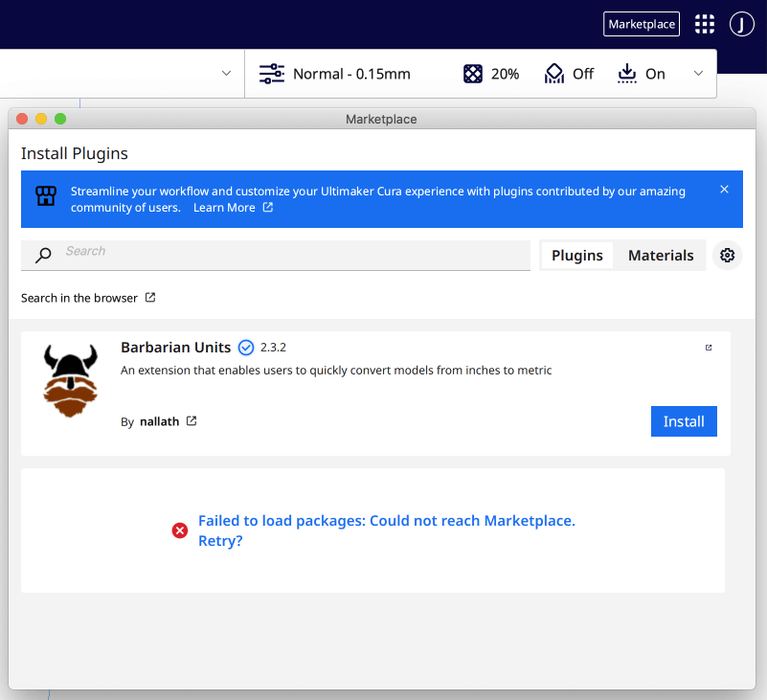Image resolution: width=767 pixels, height=700 pixels.
Task: Open Marketplace settings gear
Action: pyautogui.click(x=728, y=255)
